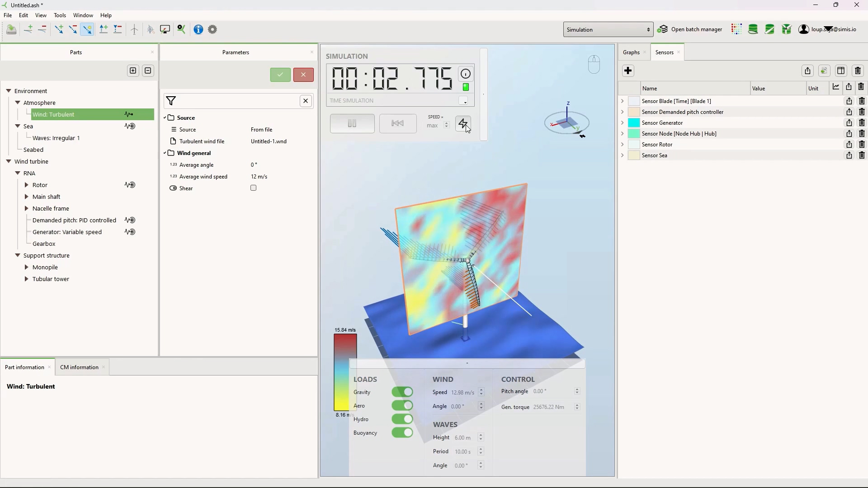This screenshot has width=868, height=488.
Task: Add a new sensor with the plus button
Action: tap(628, 71)
